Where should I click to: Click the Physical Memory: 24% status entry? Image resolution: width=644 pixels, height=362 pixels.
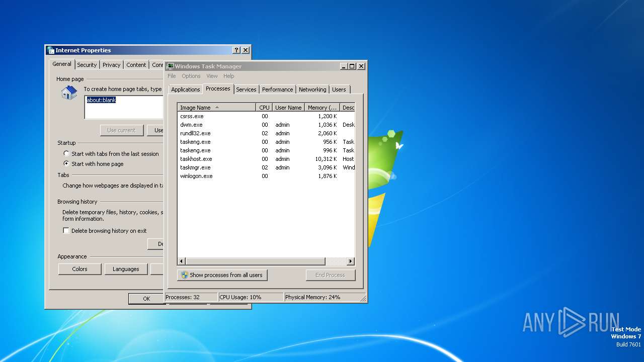pyautogui.click(x=322, y=297)
